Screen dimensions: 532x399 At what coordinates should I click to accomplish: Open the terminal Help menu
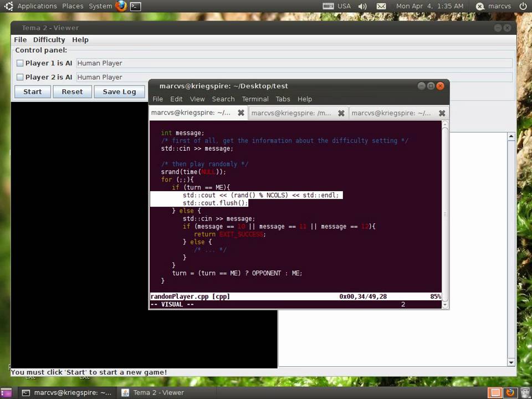click(x=305, y=99)
